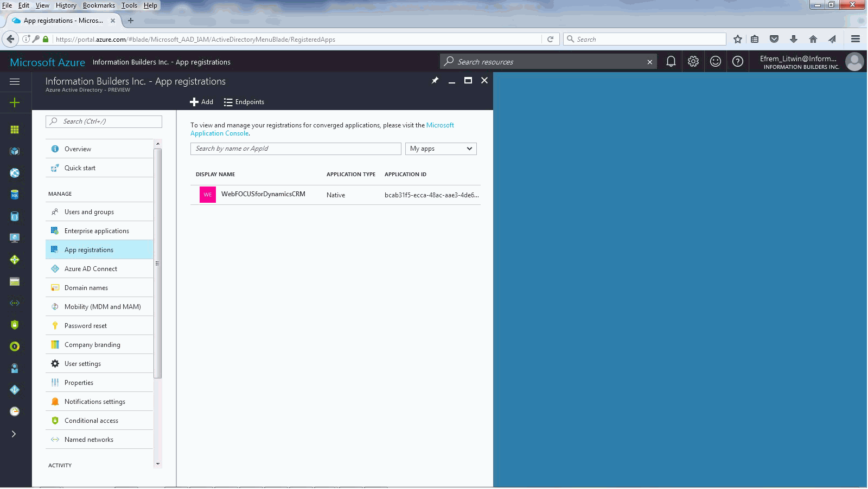This screenshot has width=868, height=489.
Task: Open Password reset
Action: [99, 326]
